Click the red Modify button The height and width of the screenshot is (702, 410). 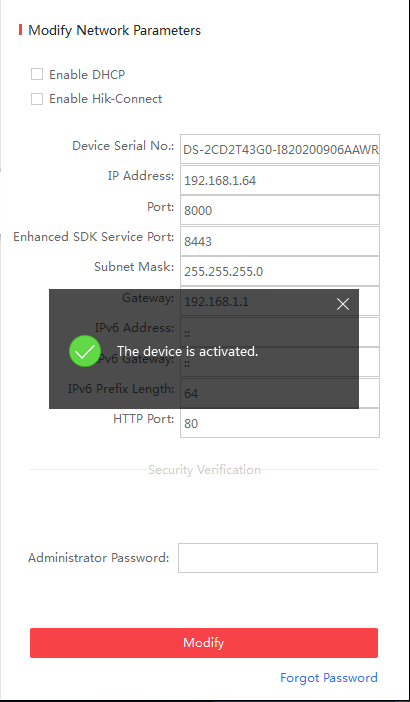coord(204,642)
